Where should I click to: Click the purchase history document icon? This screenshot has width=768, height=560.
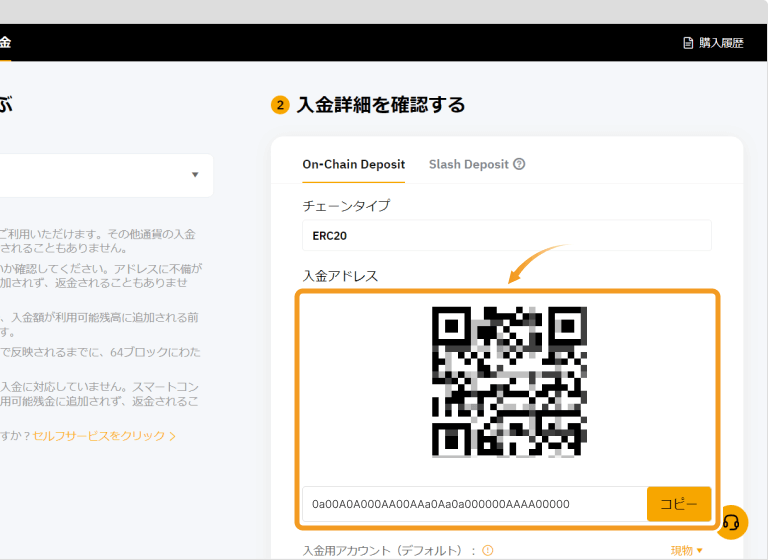688,43
